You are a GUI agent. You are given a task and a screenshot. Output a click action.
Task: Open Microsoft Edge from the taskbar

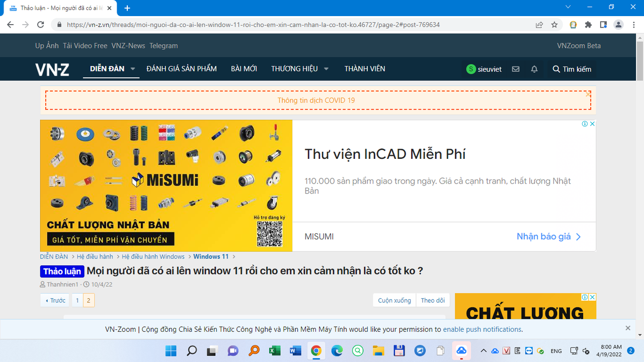[x=337, y=350]
